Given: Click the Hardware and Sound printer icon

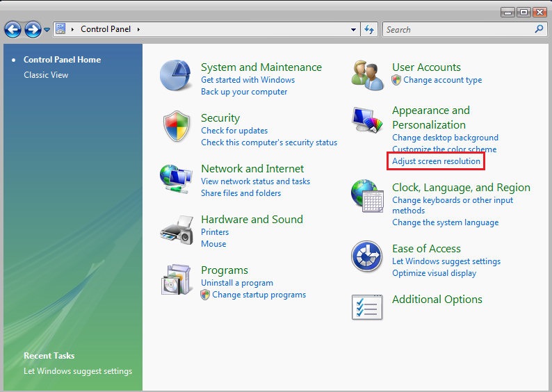Looking at the screenshot, I should tap(176, 229).
